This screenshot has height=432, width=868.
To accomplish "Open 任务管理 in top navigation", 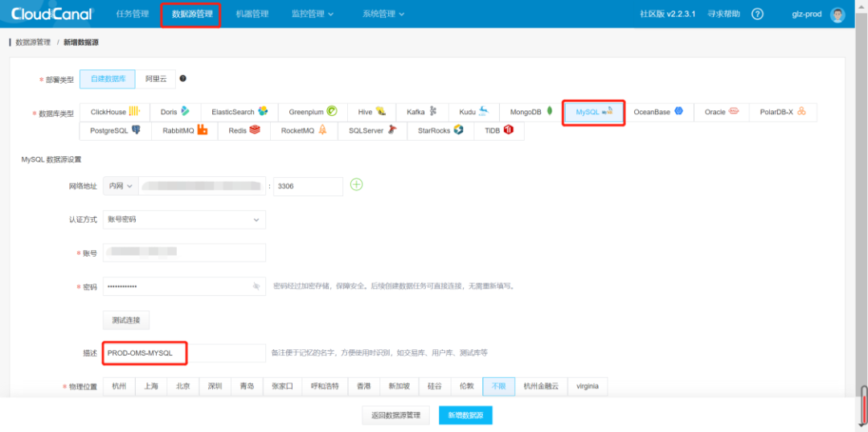I will tap(133, 14).
